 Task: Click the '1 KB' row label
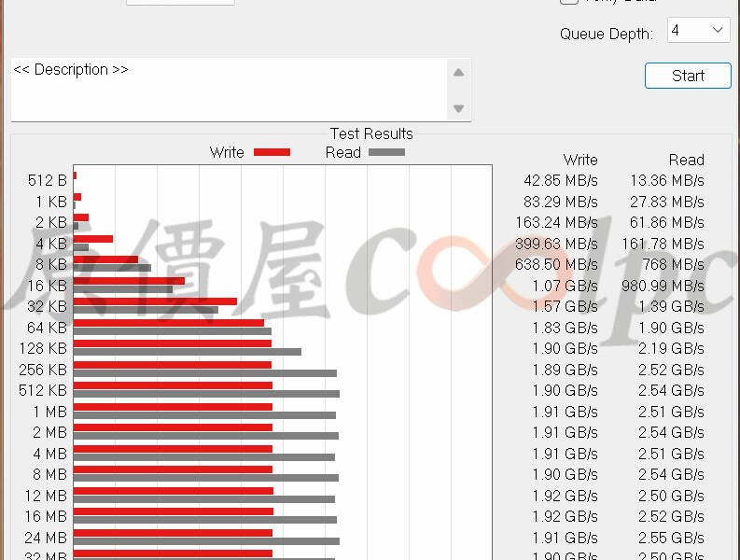(x=51, y=202)
